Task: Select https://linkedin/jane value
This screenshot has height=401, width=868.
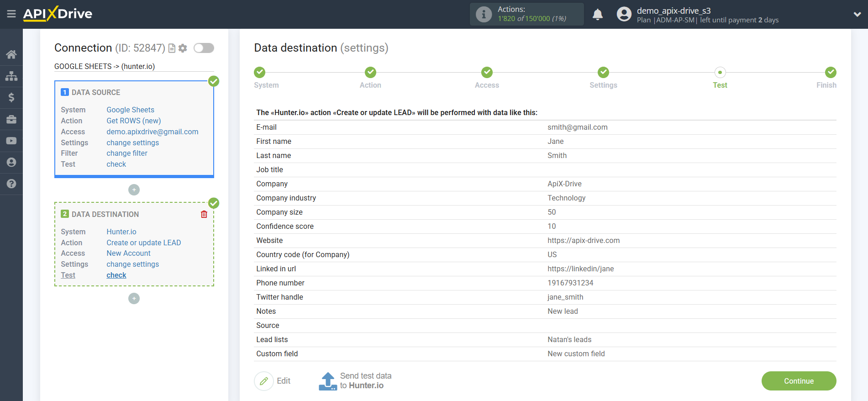Action: [580, 269]
